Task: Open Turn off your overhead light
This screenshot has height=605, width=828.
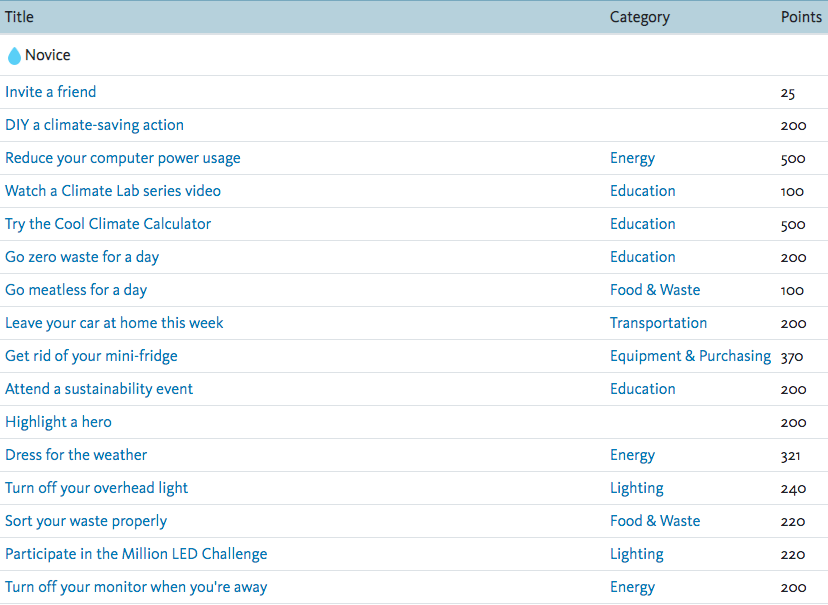Action: (96, 488)
